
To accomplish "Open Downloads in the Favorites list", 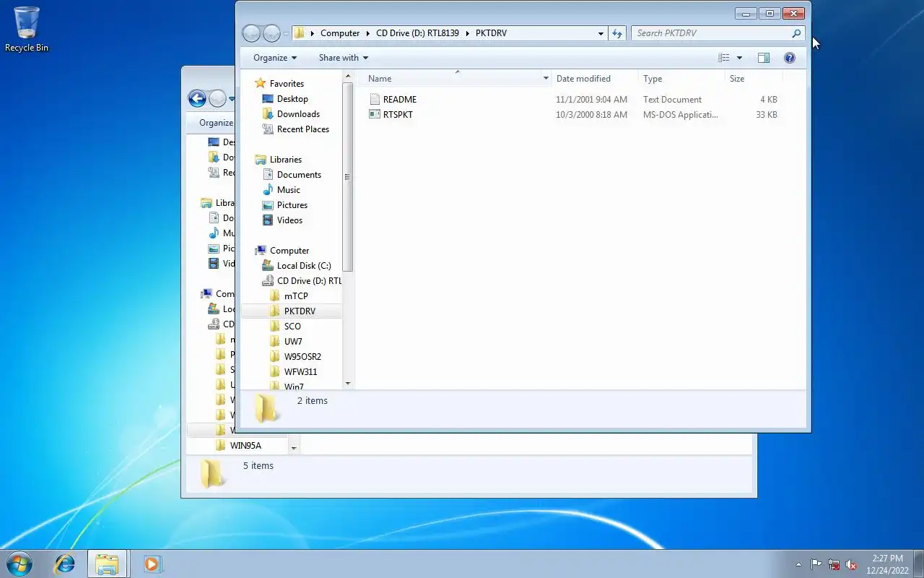I will (297, 114).
